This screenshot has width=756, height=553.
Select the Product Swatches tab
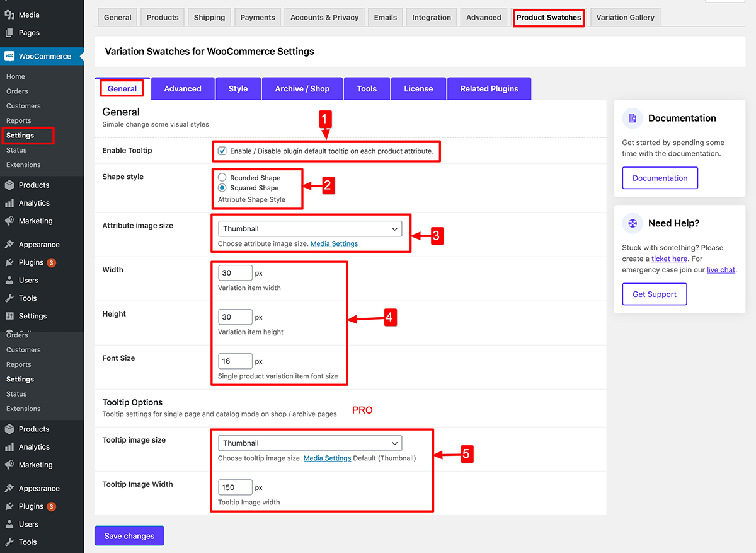pyautogui.click(x=549, y=18)
